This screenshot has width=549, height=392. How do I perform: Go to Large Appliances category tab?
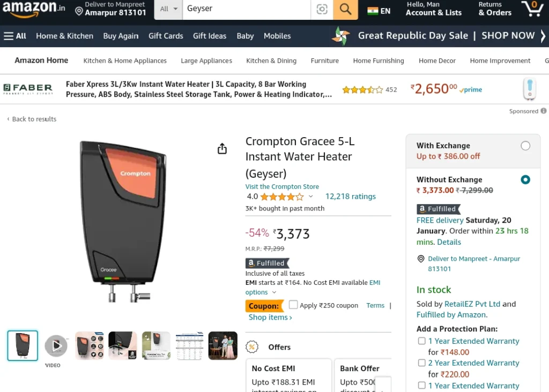click(x=206, y=61)
